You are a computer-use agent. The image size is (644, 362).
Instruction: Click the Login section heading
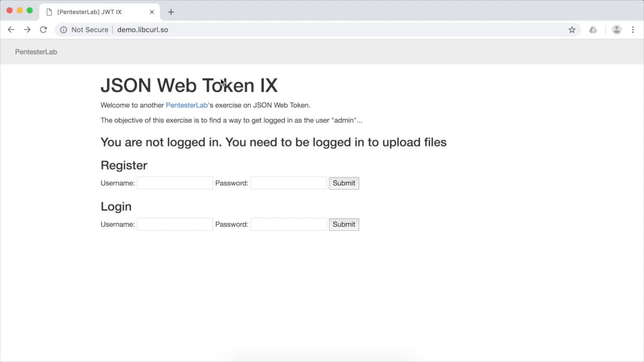[116, 207]
